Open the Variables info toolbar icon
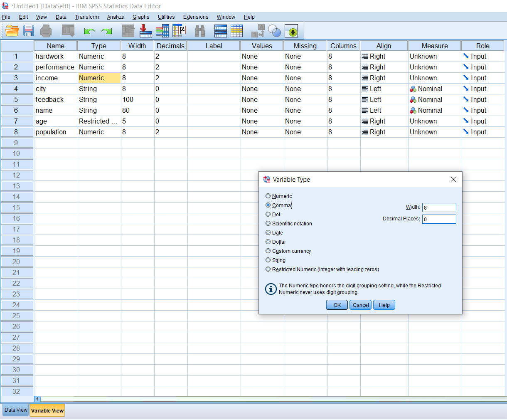This screenshot has height=420, width=507. [x=162, y=31]
